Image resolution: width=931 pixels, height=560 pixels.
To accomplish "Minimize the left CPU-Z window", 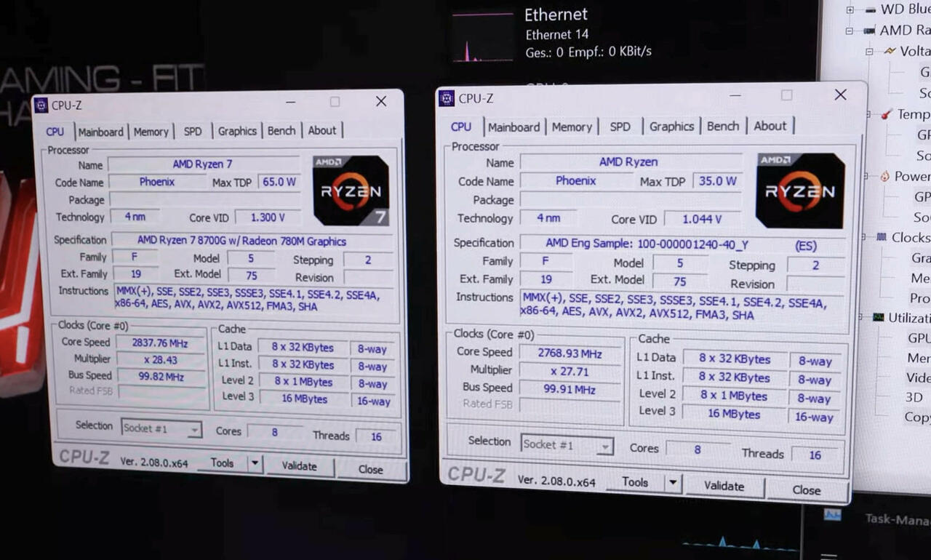I will (x=290, y=103).
